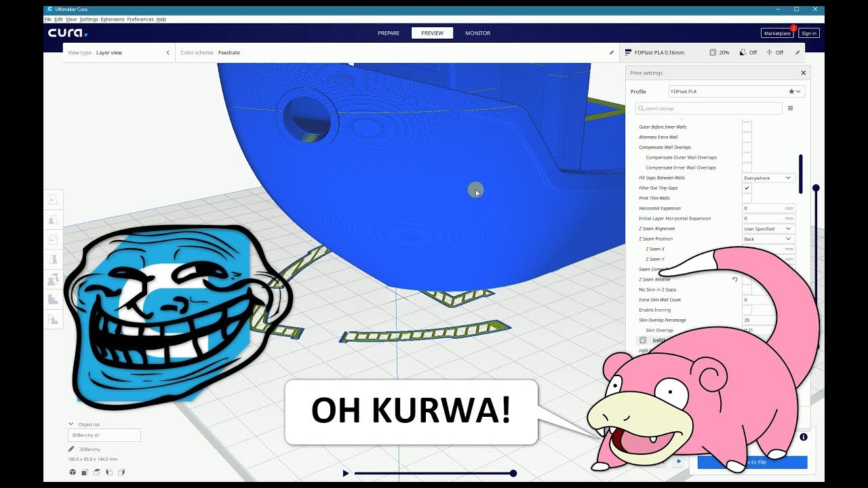
Task: Click the pencil icon next to adhesion Off
Action: (x=797, y=52)
